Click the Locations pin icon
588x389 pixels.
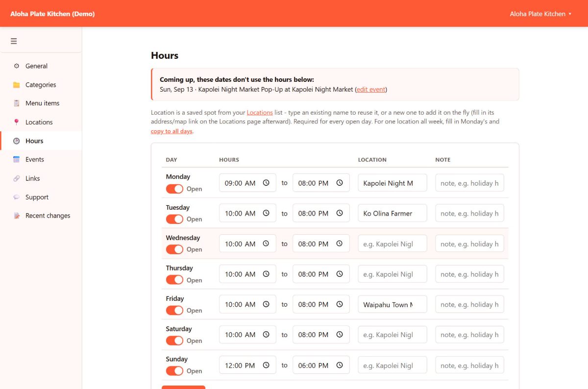point(17,122)
